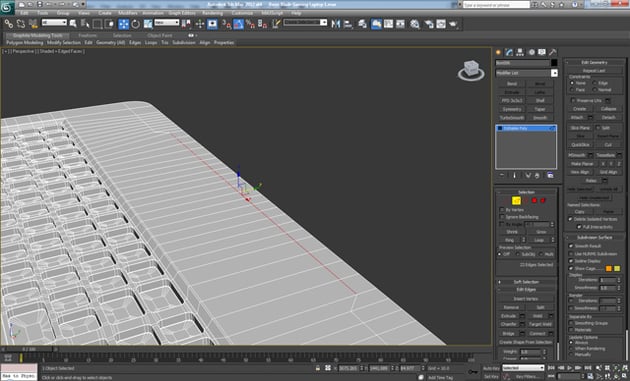Collapse the Edit Edges rollout
This screenshot has width=630, height=381.
pyautogui.click(x=526, y=289)
